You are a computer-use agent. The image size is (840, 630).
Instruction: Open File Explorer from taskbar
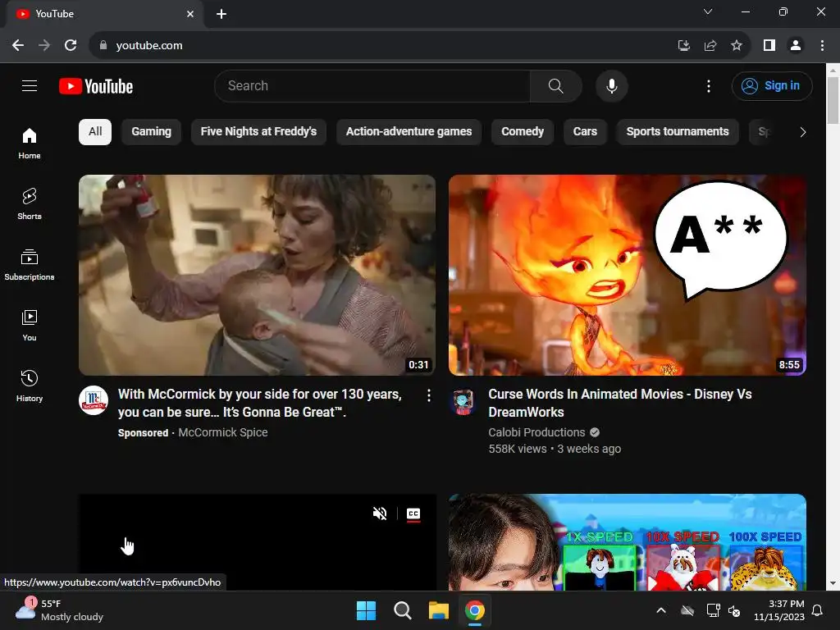[438, 610]
